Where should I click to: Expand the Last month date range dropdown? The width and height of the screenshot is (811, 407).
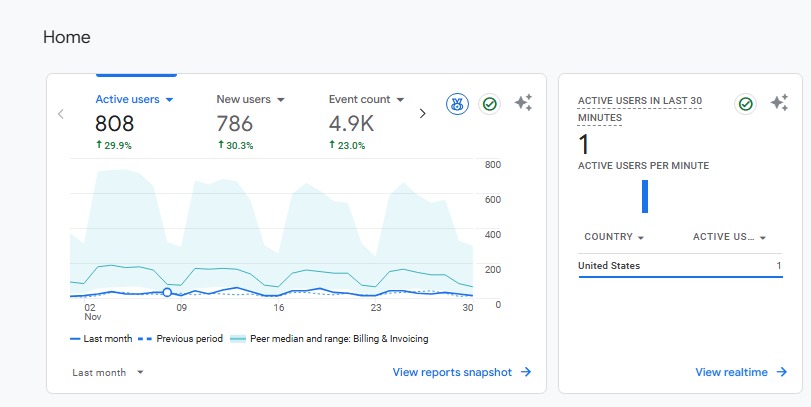(x=108, y=372)
